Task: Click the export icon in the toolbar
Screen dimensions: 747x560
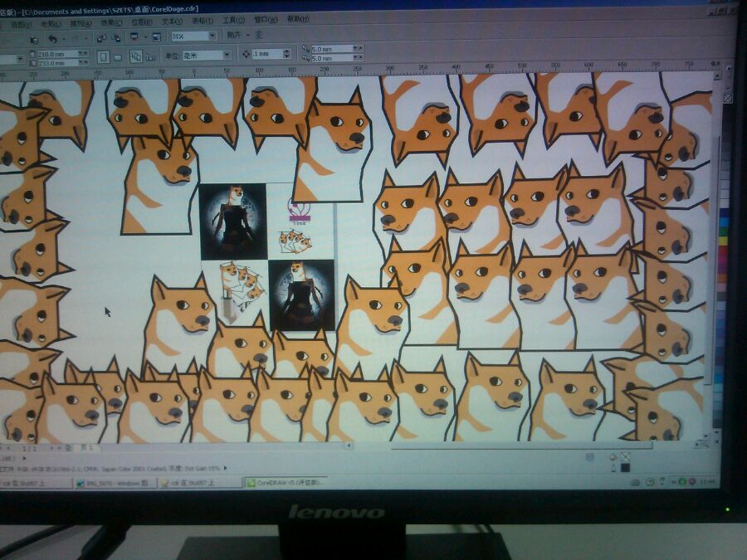Action: coord(115,37)
